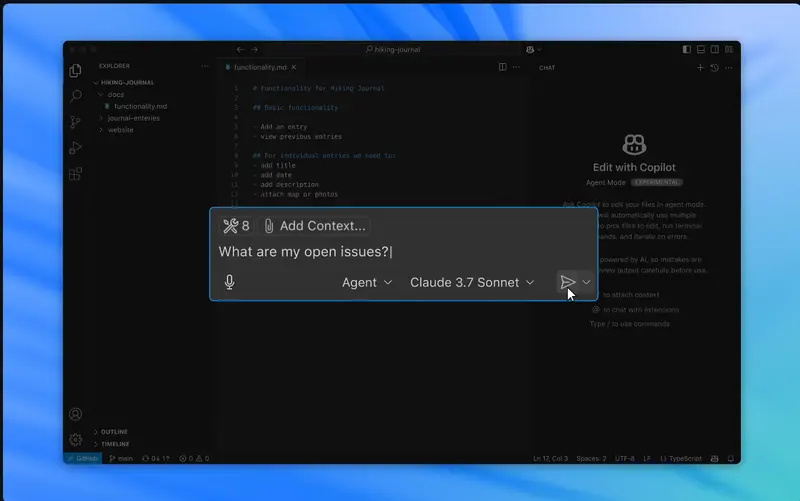The width and height of the screenshot is (800, 501).
Task: Open Chat panel more actions menu
Action: [729, 67]
